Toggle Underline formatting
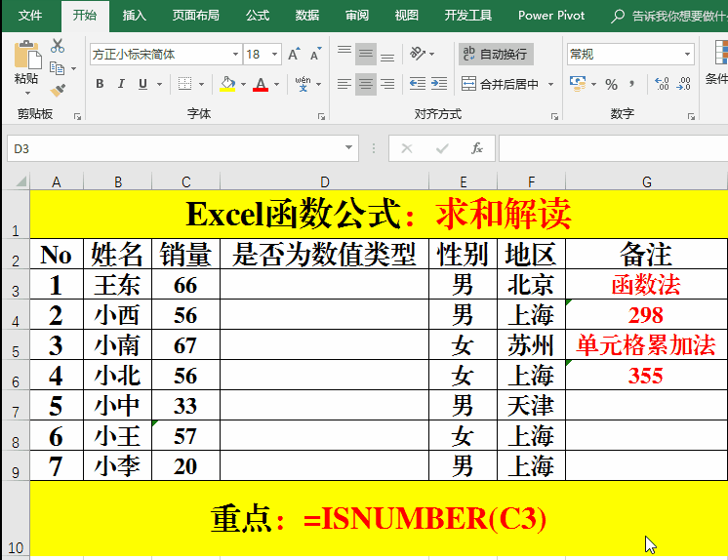 (143, 84)
